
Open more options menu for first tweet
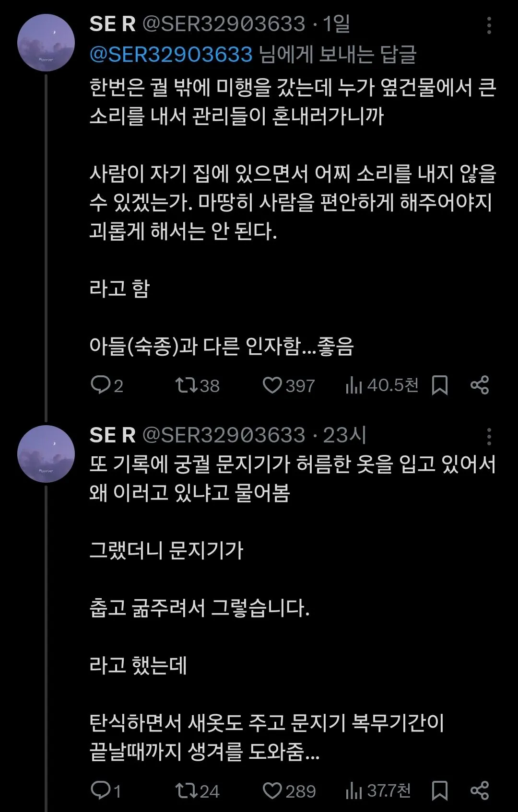pos(489,25)
